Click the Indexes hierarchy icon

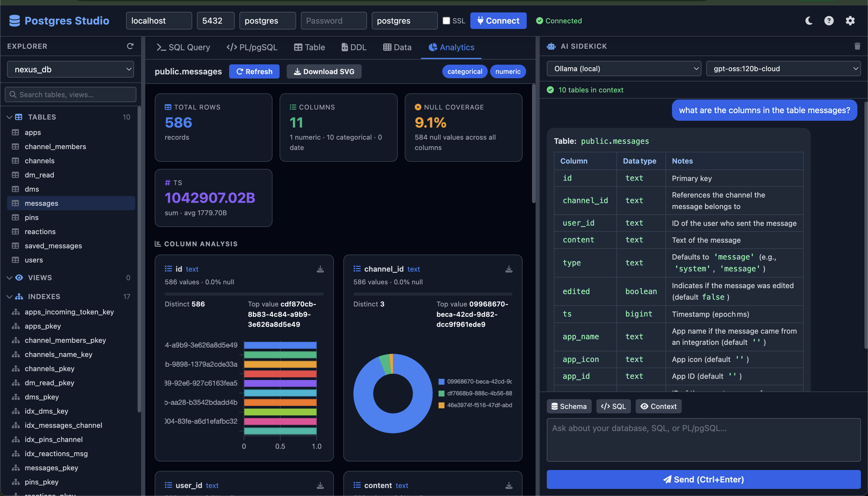coord(19,296)
